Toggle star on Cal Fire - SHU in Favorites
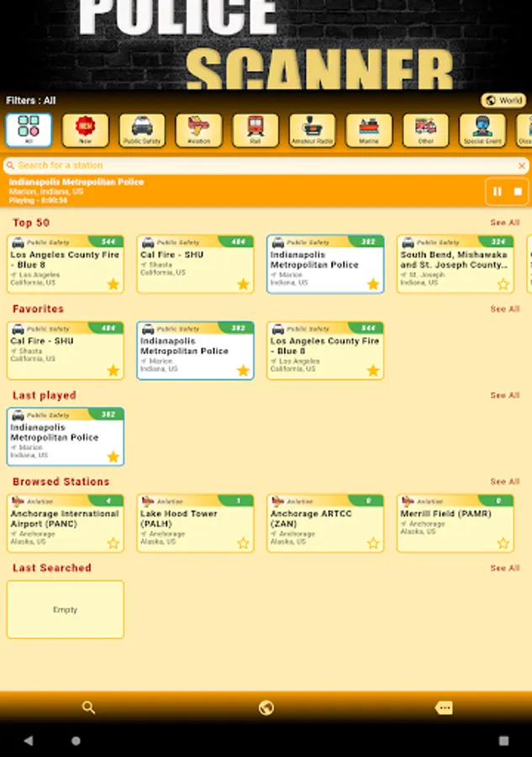 click(x=113, y=371)
